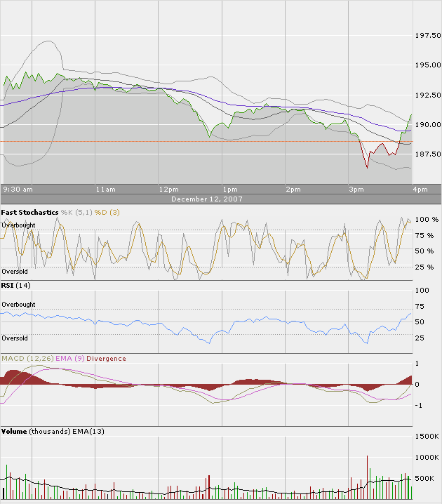This screenshot has width=442, height=504.
Task: Click the 3pm time axis label
Action: 356,190
